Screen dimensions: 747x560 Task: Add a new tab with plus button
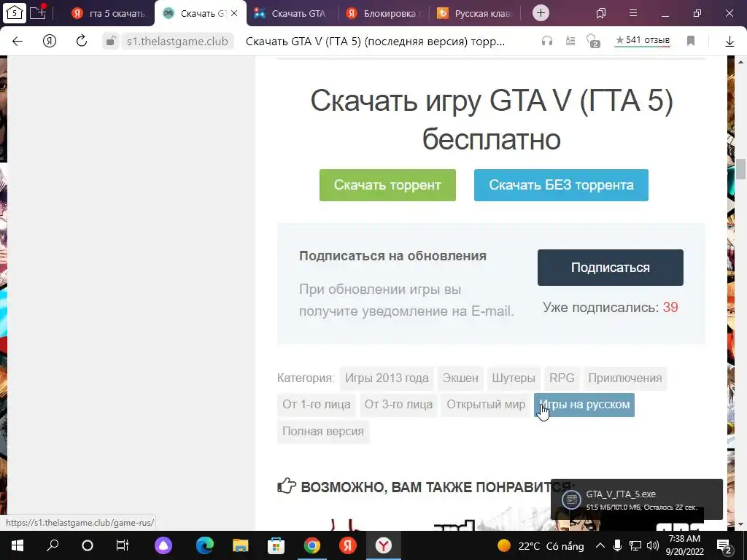point(541,13)
